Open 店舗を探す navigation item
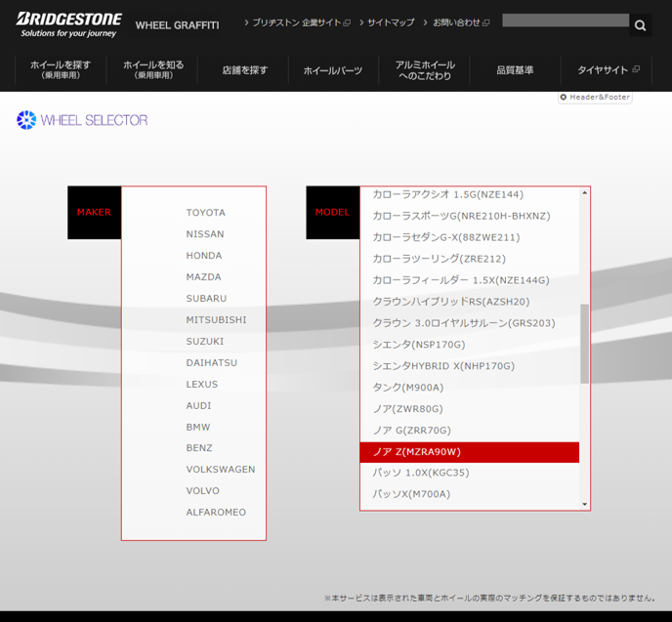The height and width of the screenshot is (622, 672). click(244, 70)
